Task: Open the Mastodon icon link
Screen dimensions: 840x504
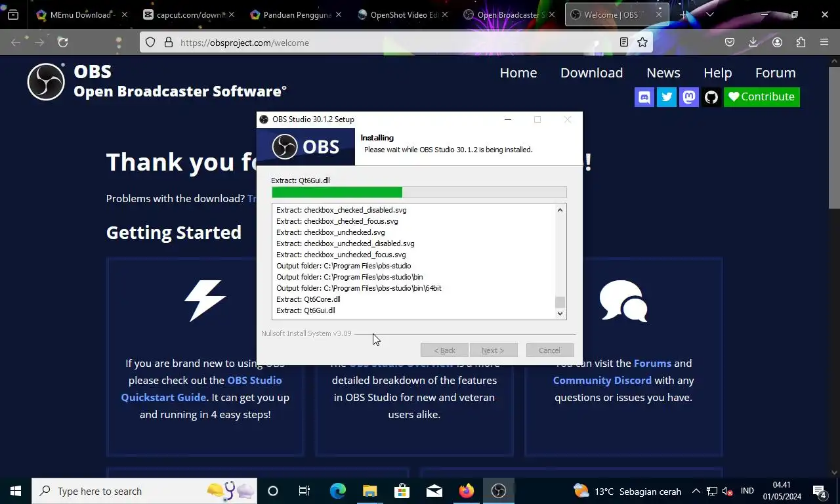Action: pyautogui.click(x=689, y=97)
